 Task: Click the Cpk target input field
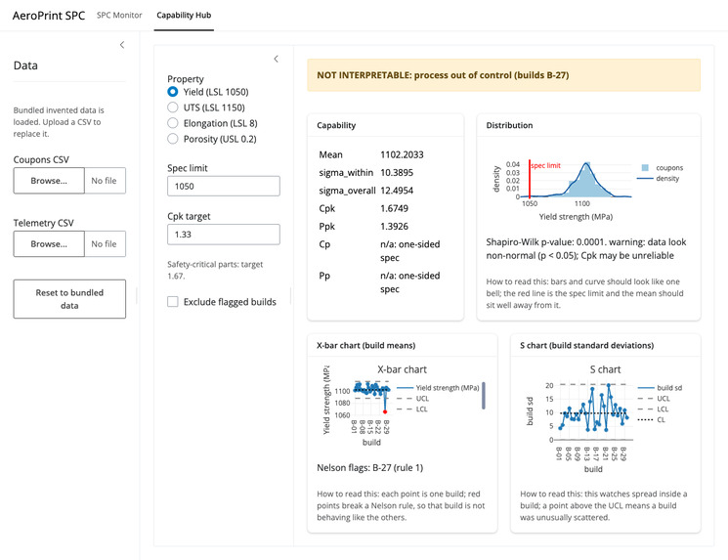(x=224, y=235)
